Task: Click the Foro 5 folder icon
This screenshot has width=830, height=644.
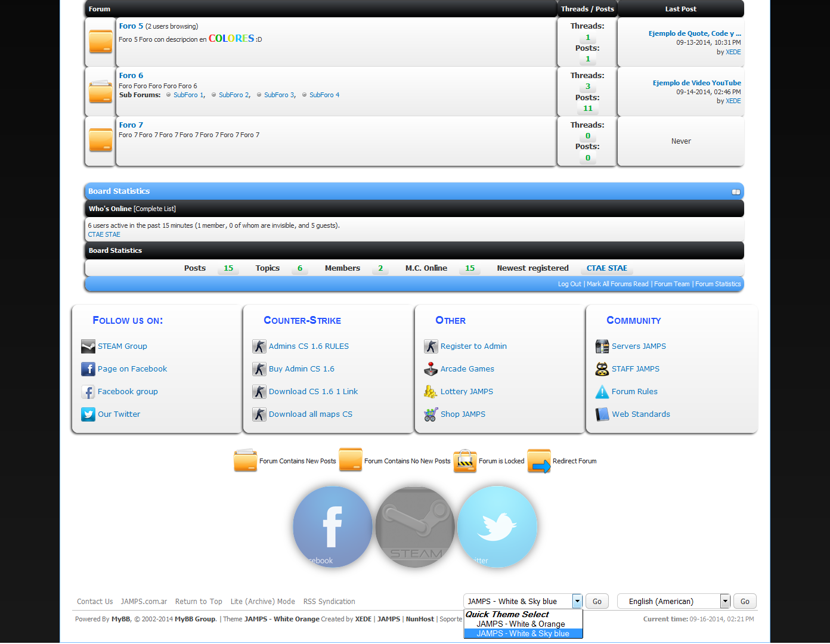Action: [100, 41]
